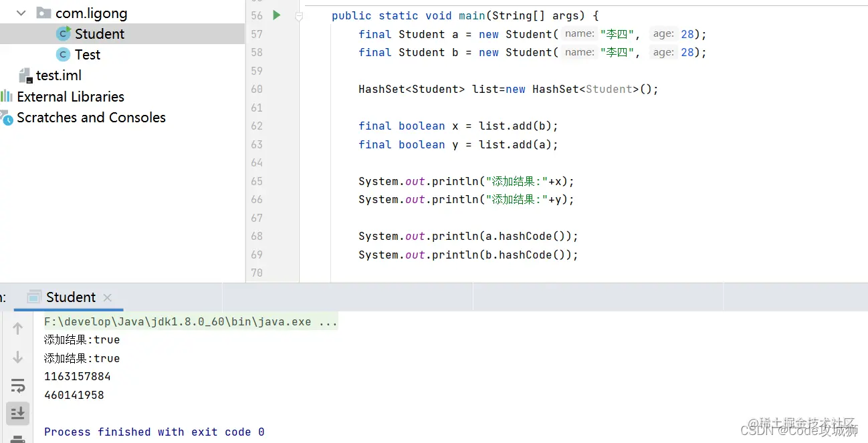
Task: Click the com.ligong package folder icon
Action: [x=43, y=13]
